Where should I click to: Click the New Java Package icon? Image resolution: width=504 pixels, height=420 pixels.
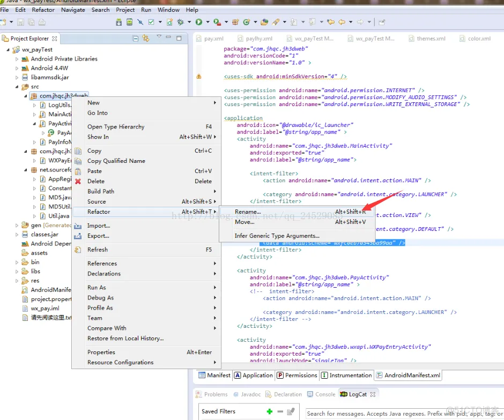click(235, 22)
